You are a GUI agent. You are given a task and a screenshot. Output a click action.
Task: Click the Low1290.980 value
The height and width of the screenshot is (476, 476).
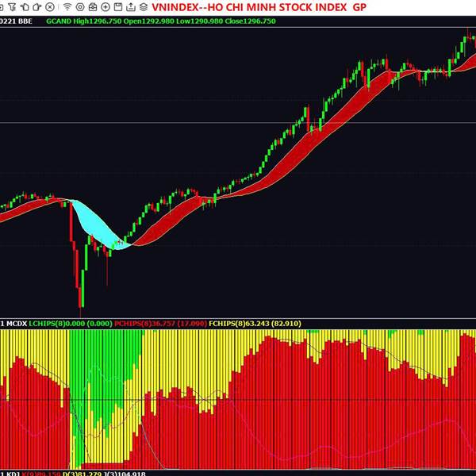click(199, 21)
